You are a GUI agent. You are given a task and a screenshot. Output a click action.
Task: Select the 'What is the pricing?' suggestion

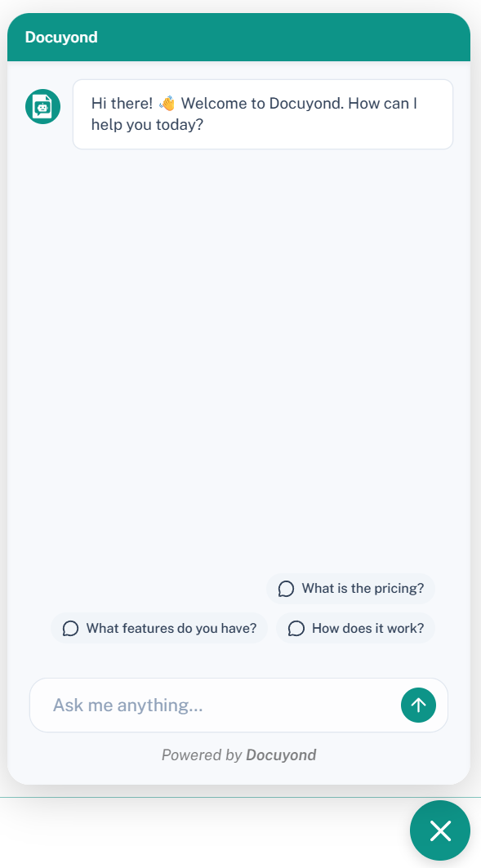350,588
